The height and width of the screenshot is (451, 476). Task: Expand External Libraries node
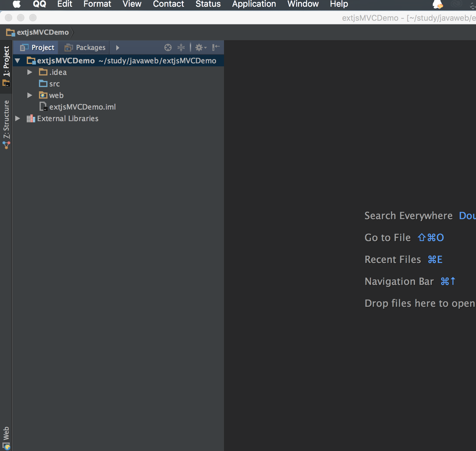[18, 119]
